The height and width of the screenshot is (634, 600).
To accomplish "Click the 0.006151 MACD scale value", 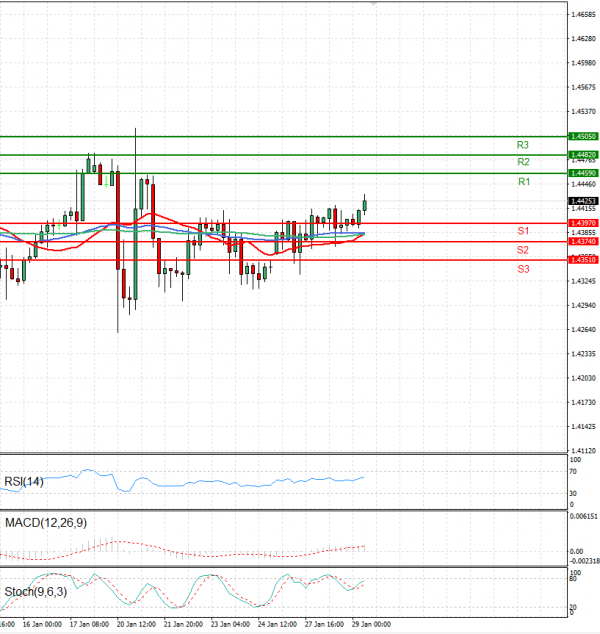I will pos(583,516).
